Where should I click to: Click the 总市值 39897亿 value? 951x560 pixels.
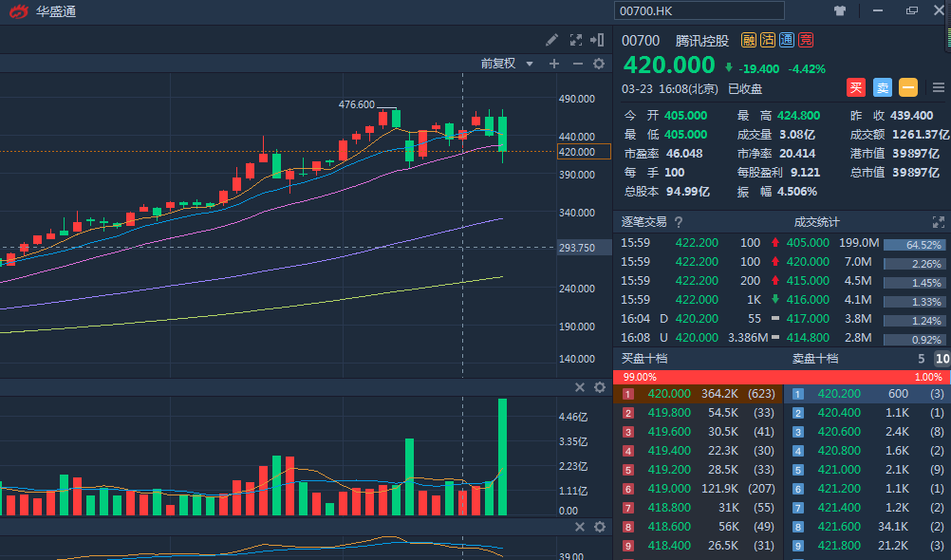click(915, 173)
